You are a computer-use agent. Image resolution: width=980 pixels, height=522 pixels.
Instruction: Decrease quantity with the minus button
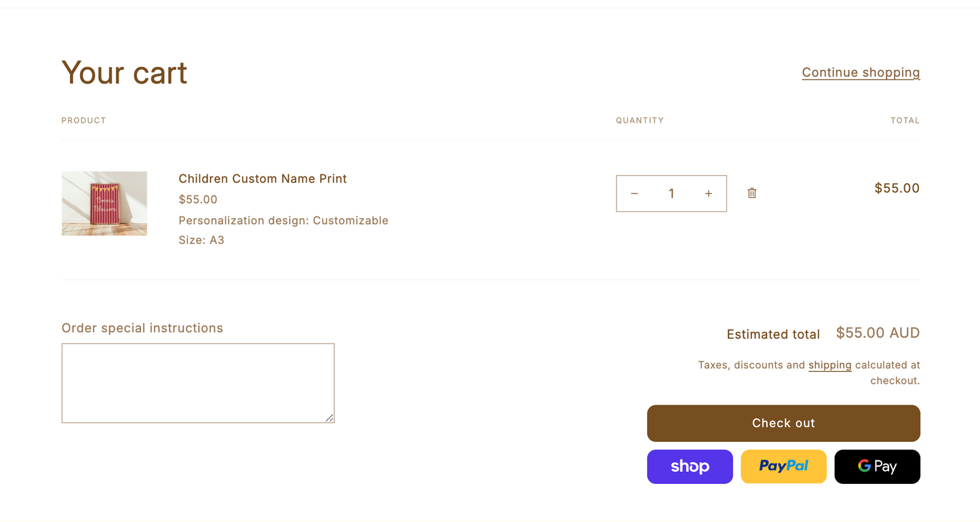(x=634, y=193)
